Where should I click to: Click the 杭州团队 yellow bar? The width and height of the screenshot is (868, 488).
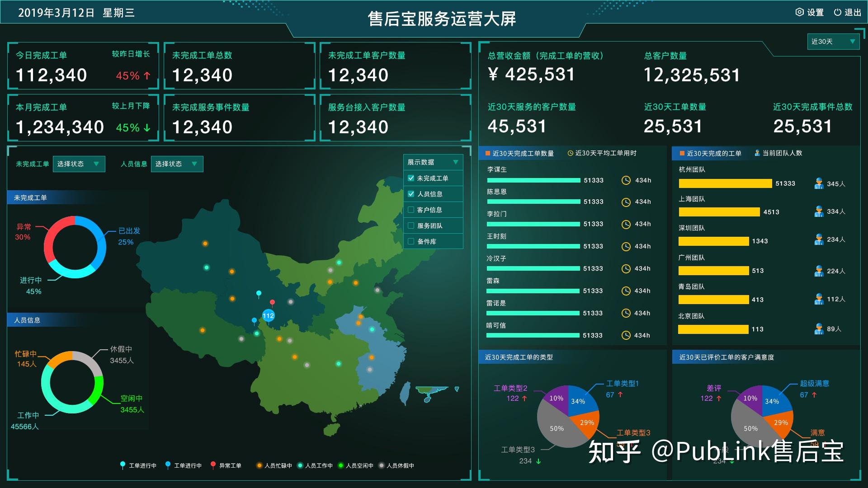tap(725, 183)
